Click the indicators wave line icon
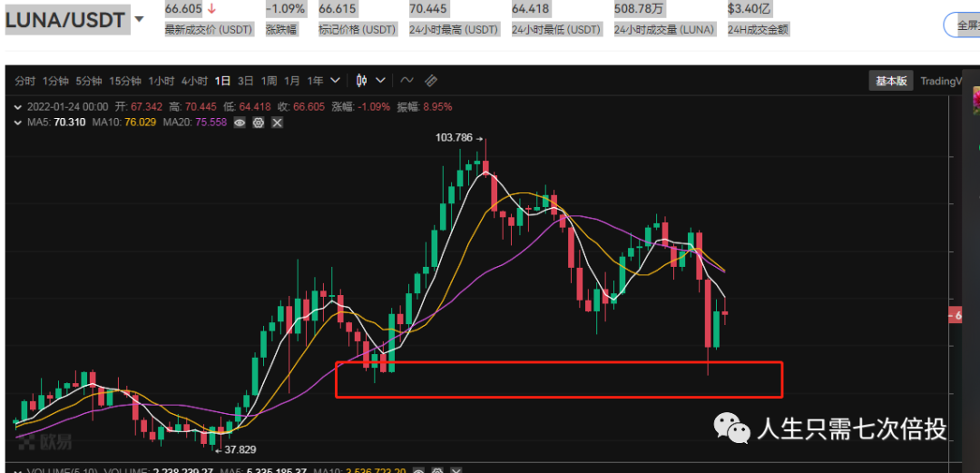This screenshot has width=980, height=473. [407, 81]
